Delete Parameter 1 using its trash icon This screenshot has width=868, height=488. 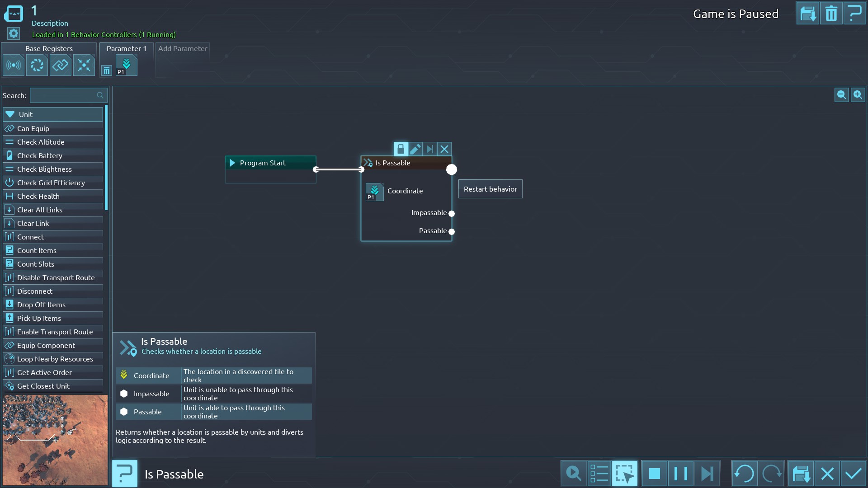click(x=106, y=70)
